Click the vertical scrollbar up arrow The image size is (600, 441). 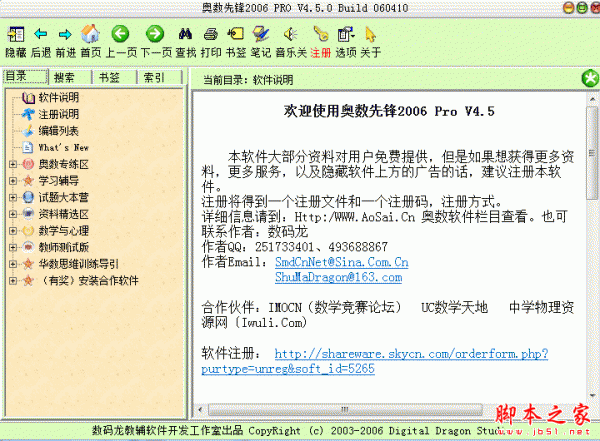(x=593, y=99)
